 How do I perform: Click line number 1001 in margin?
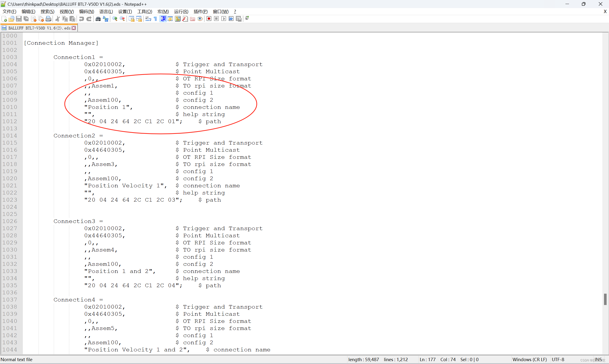10,43
